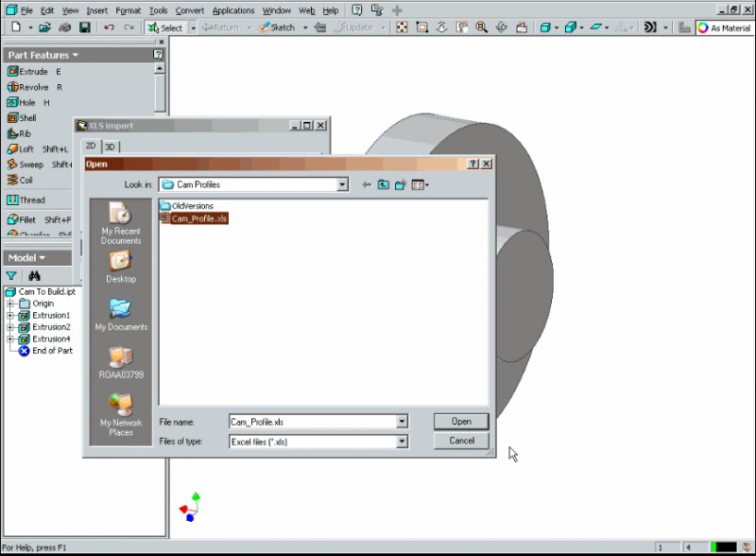
Task: Open the As Material color style dropdown
Action: click(725, 28)
